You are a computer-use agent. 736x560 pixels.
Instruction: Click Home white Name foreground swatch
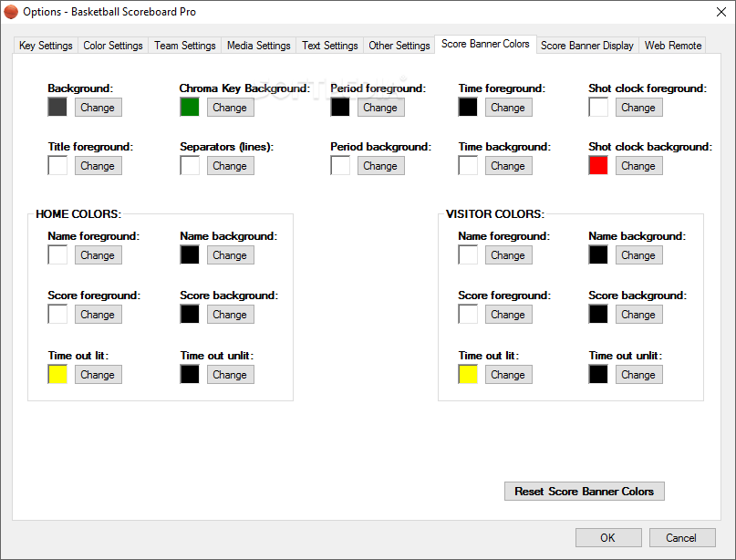[57, 254]
